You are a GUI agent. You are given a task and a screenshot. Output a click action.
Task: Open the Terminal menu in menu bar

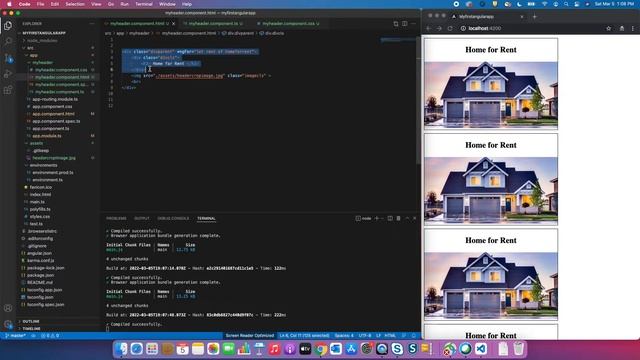click(x=144, y=4)
